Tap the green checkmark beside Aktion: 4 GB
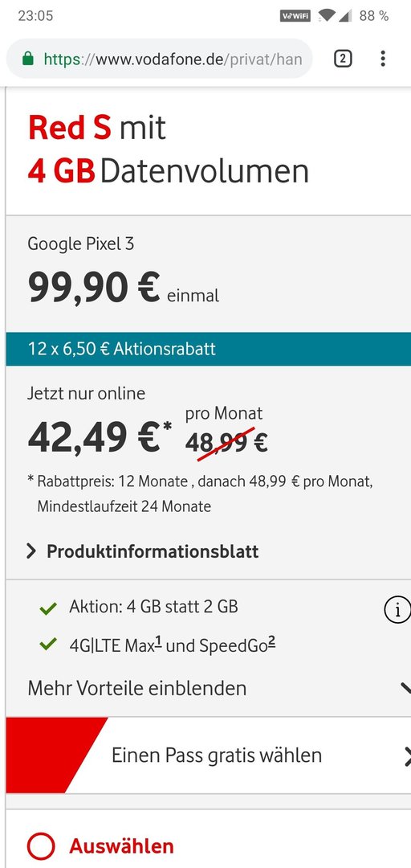The height and width of the screenshot is (868, 411). point(49,608)
